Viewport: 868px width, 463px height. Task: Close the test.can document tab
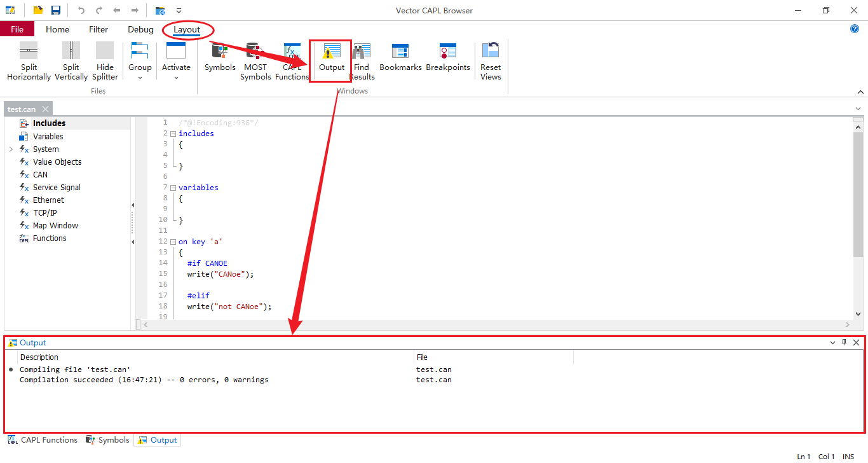[x=45, y=109]
